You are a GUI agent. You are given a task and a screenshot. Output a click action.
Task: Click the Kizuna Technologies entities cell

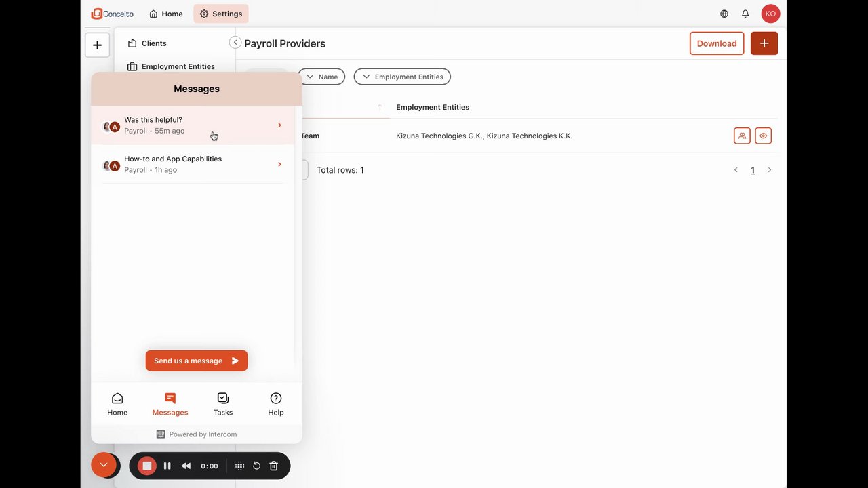(484, 136)
